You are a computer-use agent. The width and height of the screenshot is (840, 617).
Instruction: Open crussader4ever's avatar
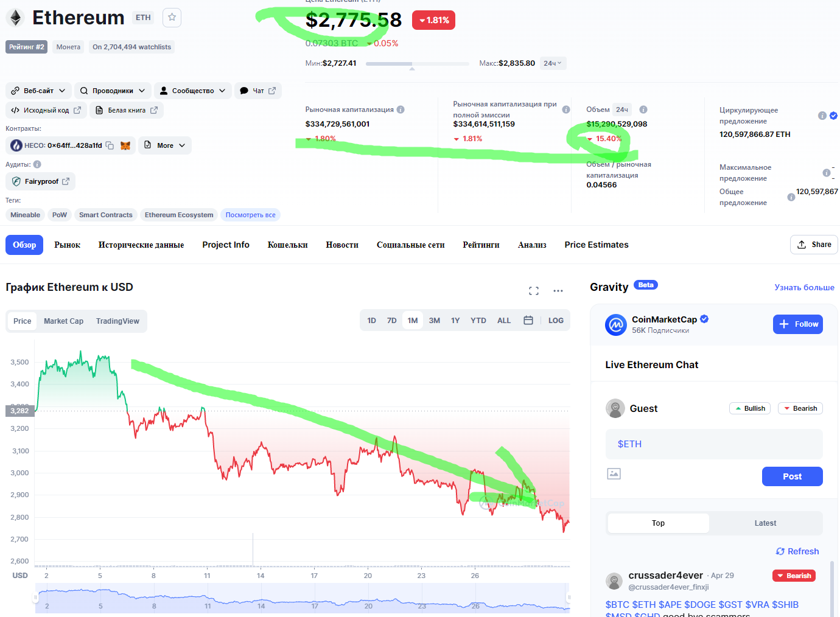coord(614,580)
